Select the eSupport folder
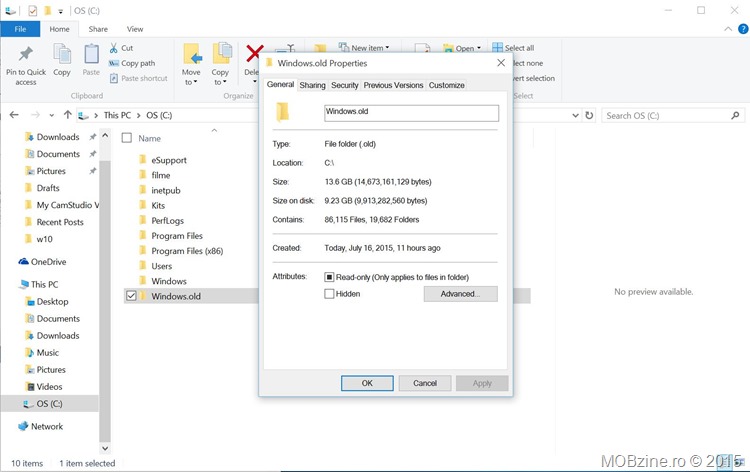Viewport: 750px width, 472px height. tap(169, 160)
